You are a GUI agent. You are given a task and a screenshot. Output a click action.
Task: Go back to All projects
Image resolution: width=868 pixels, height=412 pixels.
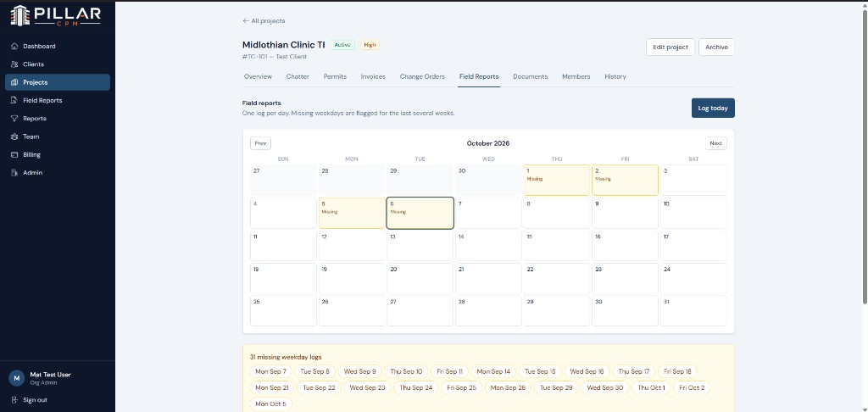(264, 21)
